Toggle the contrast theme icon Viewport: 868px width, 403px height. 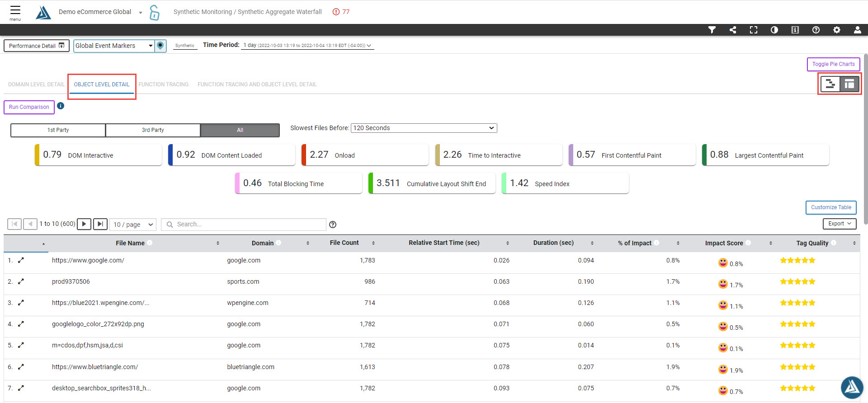coord(774,30)
